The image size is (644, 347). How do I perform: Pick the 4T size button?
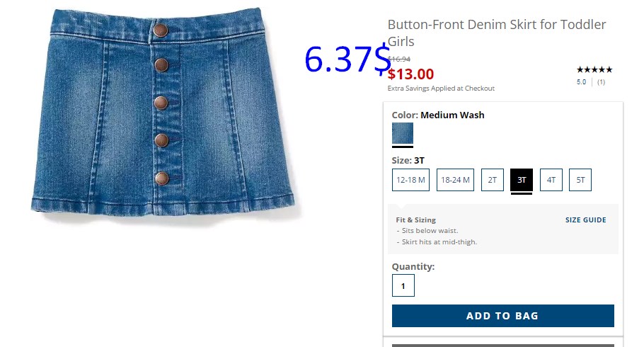click(551, 180)
